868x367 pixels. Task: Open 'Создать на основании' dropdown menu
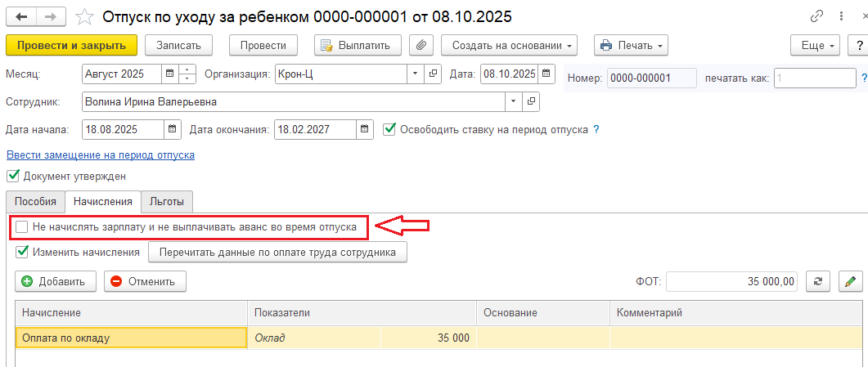pyautogui.click(x=510, y=45)
